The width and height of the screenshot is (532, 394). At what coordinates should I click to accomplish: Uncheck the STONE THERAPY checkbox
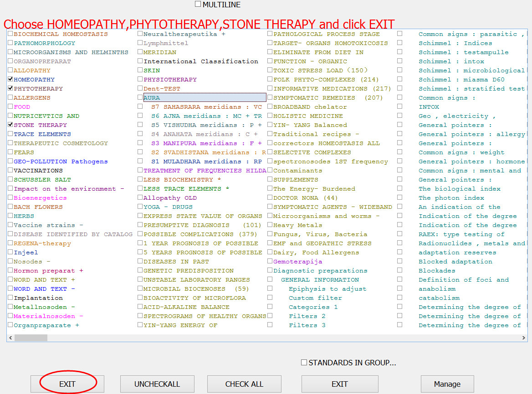10,125
